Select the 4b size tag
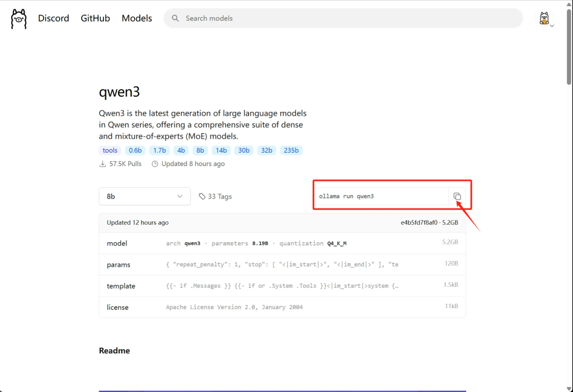This screenshot has height=392, width=573. coord(181,150)
